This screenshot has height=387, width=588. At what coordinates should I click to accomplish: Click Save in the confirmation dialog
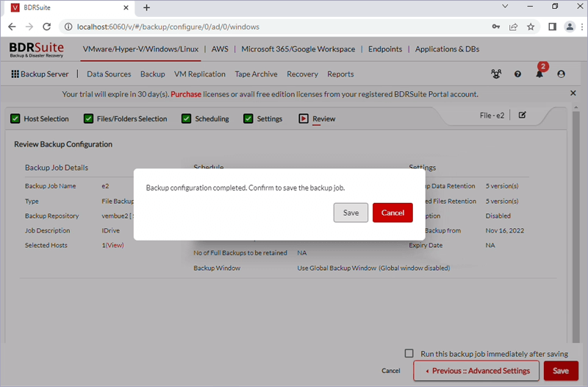(x=351, y=213)
